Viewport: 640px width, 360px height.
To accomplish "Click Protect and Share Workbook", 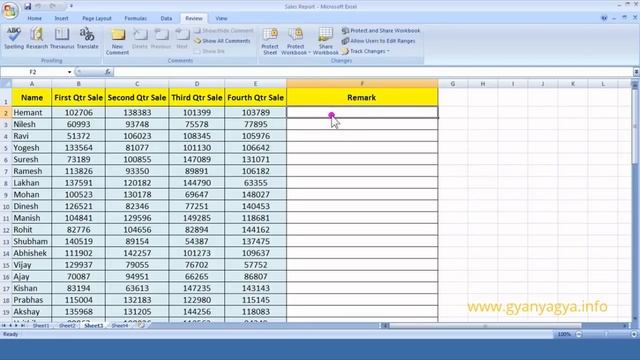I will point(381,31).
